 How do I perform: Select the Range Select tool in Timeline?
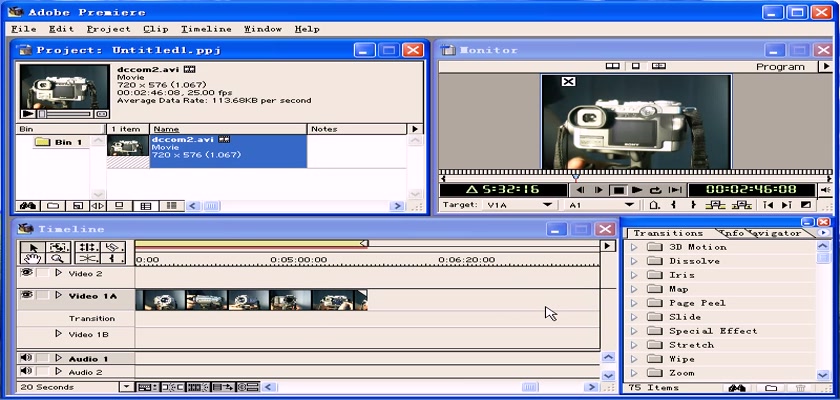(59, 247)
